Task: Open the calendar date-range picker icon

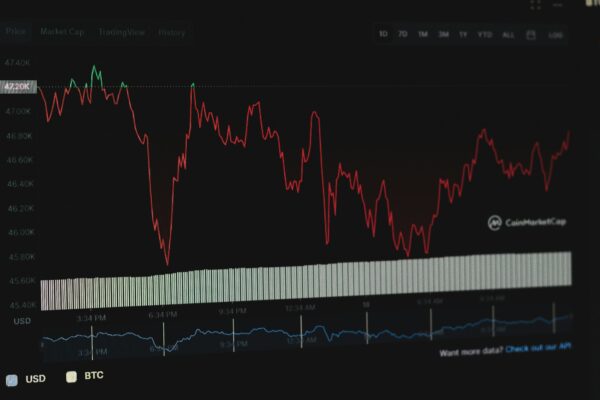Action: [x=531, y=35]
